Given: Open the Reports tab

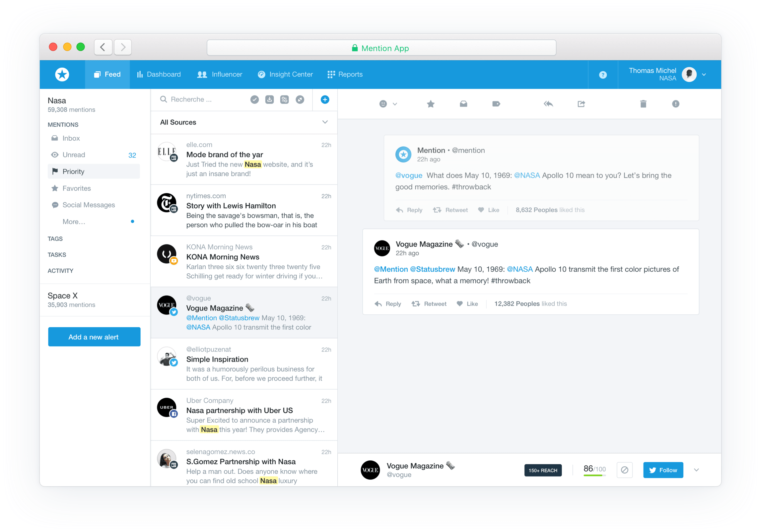Looking at the screenshot, I should (345, 74).
